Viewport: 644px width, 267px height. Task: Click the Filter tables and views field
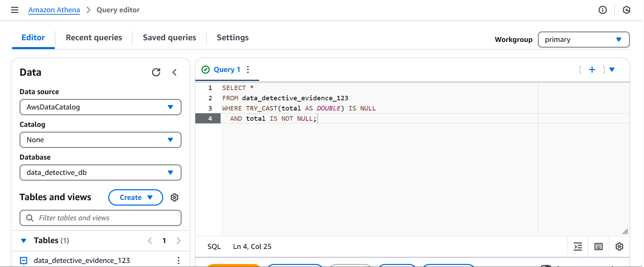[100, 218]
